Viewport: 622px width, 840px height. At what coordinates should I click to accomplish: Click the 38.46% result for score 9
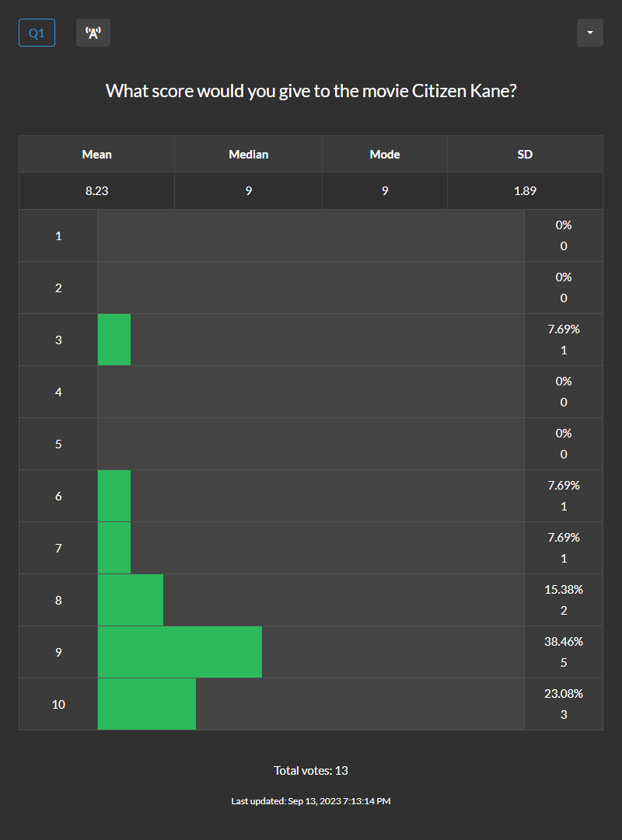pos(563,641)
